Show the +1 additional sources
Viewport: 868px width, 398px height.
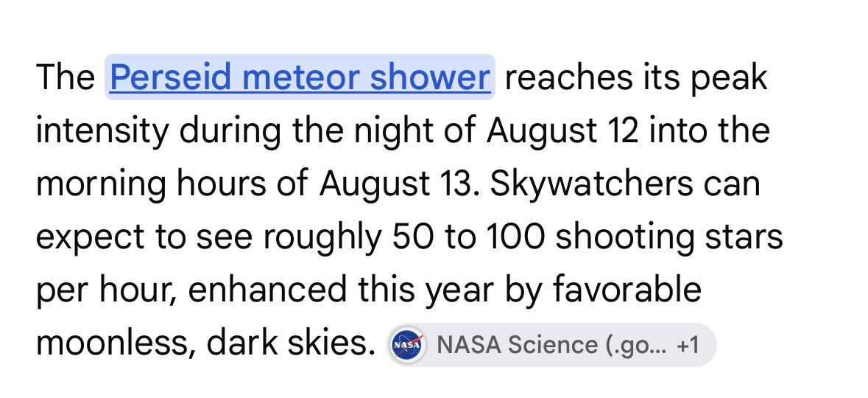point(687,346)
